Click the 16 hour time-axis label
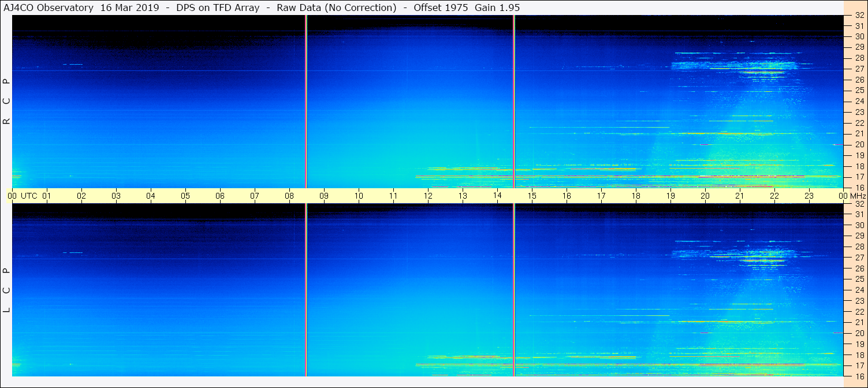The image size is (868, 388). pos(567,196)
